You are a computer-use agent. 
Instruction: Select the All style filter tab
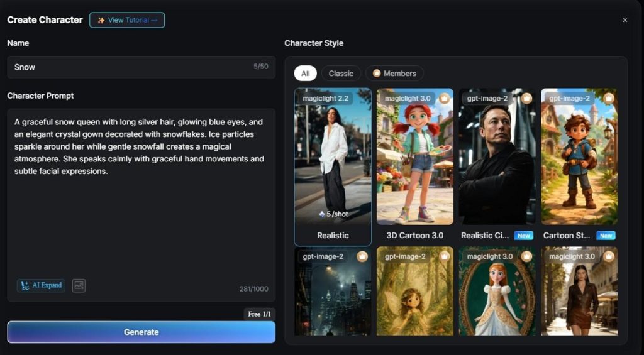pyautogui.click(x=305, y=74)
